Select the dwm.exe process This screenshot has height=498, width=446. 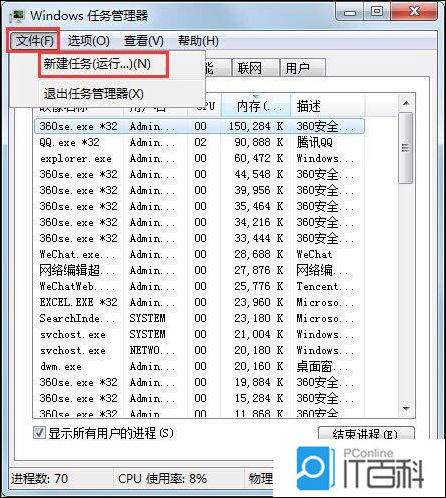[x=199, y=366]
